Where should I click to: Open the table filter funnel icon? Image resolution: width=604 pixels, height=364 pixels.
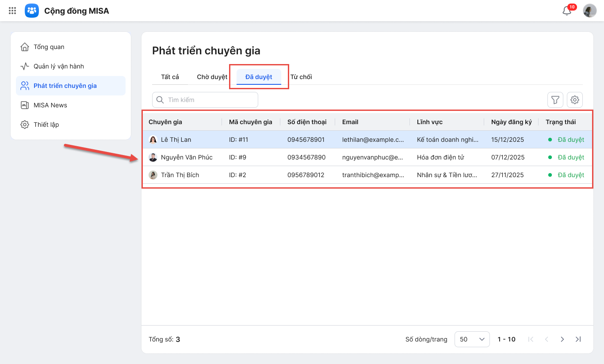(555, 100)
